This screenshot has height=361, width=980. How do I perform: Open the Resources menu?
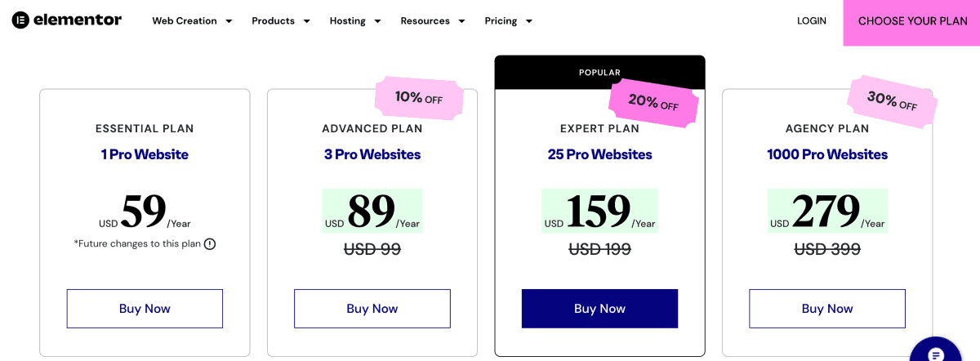click(x=432, y=21)
